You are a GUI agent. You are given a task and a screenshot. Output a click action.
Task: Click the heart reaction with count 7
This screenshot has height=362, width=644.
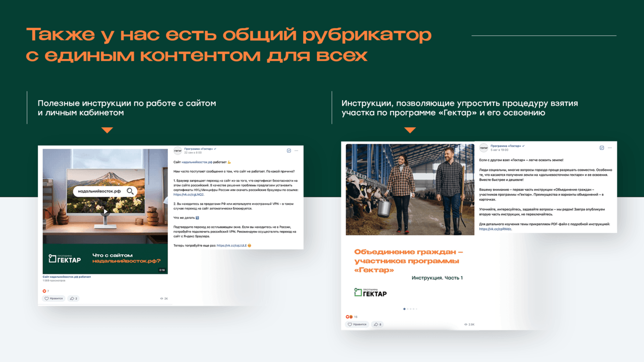tap(46, 291)
